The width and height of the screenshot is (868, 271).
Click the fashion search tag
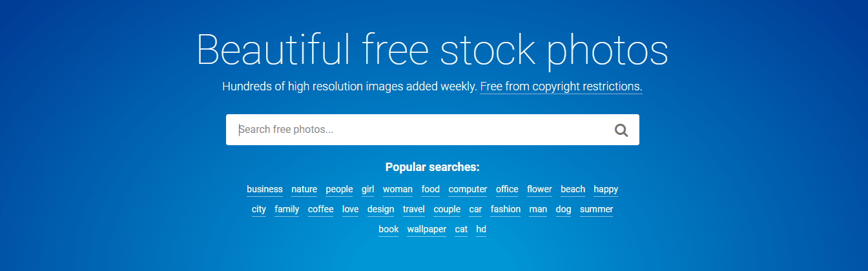(x=506, y=209)
